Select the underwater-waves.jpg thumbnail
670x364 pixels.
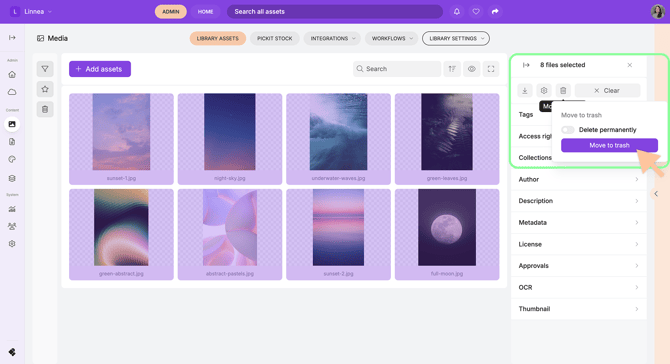338,139
